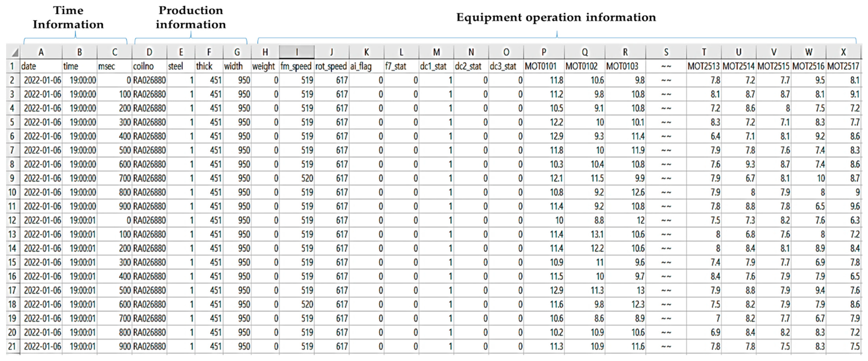Viewport: 868px width, 361px height.
Task: Click MOT2516 value 10 in row 9
Action: pyautogui.click(x=808, y=178)
